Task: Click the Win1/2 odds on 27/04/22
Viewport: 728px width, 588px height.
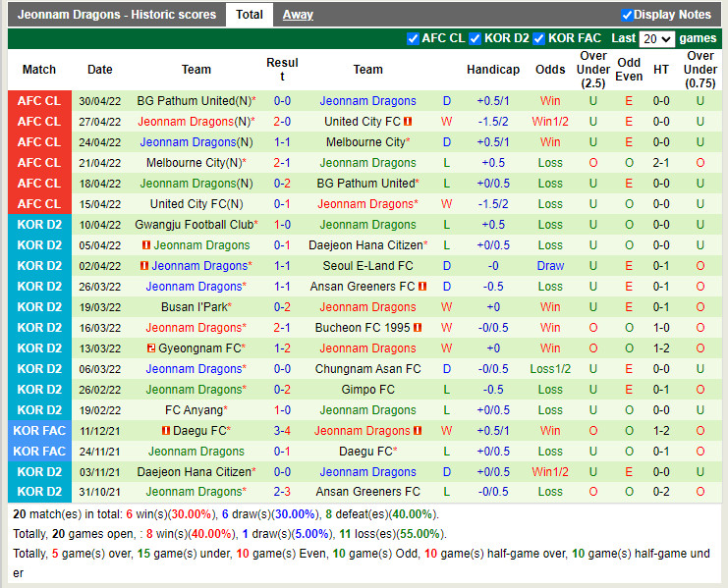Action: tap(550, 122)
